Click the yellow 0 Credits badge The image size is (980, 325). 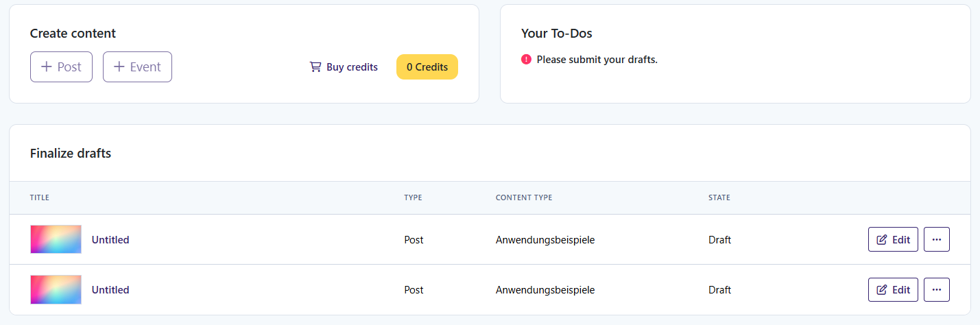coord(427,67)
